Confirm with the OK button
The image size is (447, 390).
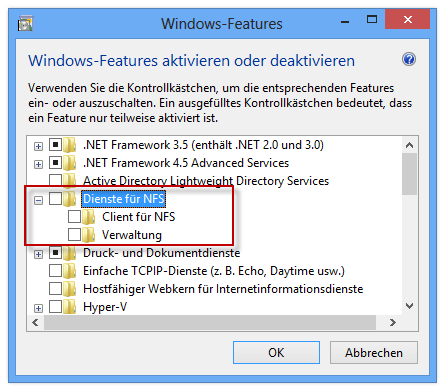pos(276,352)
